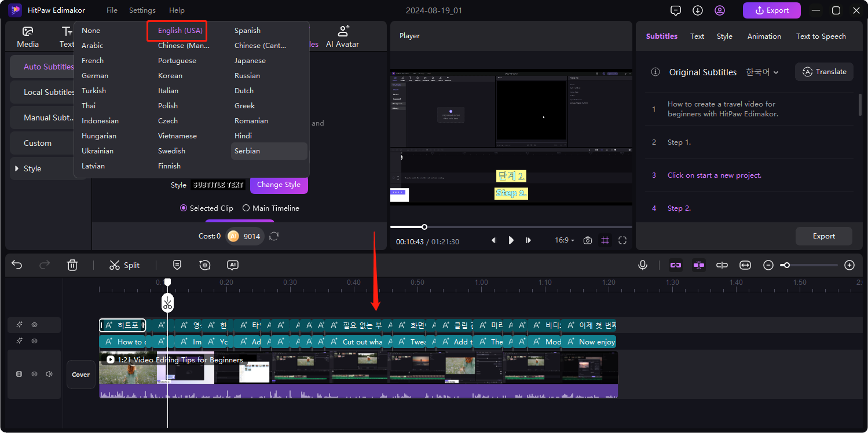Click info icon beside Original Subtitles
Screen dimensions: 868x433
tap(655, 72)
